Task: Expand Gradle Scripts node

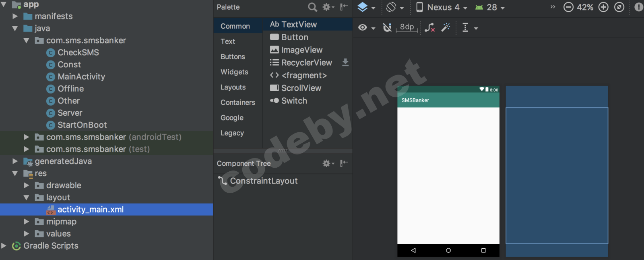Action: 4,245
